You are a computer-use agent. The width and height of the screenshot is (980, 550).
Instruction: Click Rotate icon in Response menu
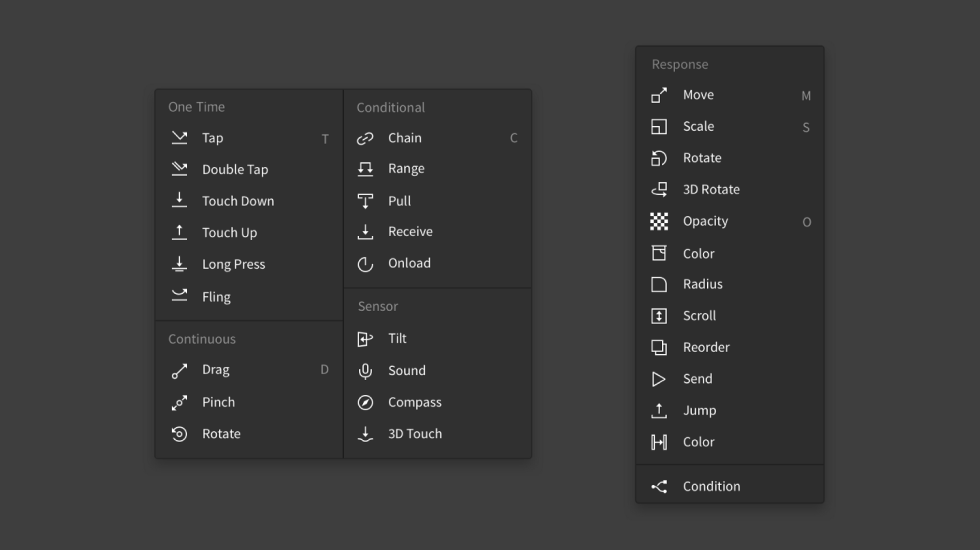[659, 158]
